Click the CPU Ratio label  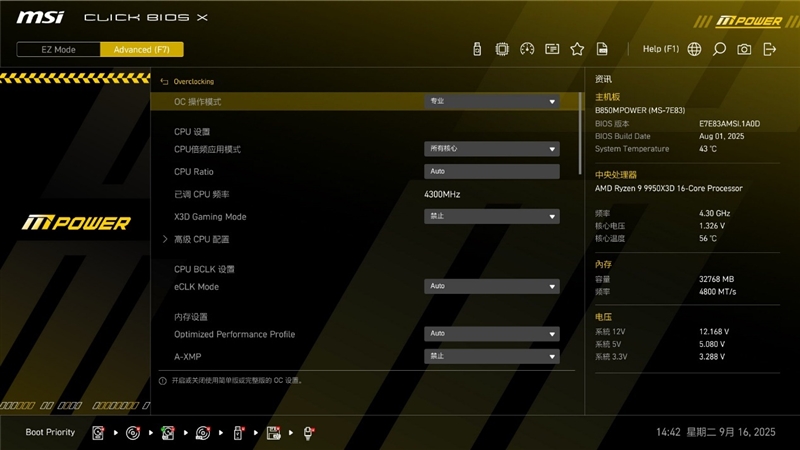click(x=194, y=172)
